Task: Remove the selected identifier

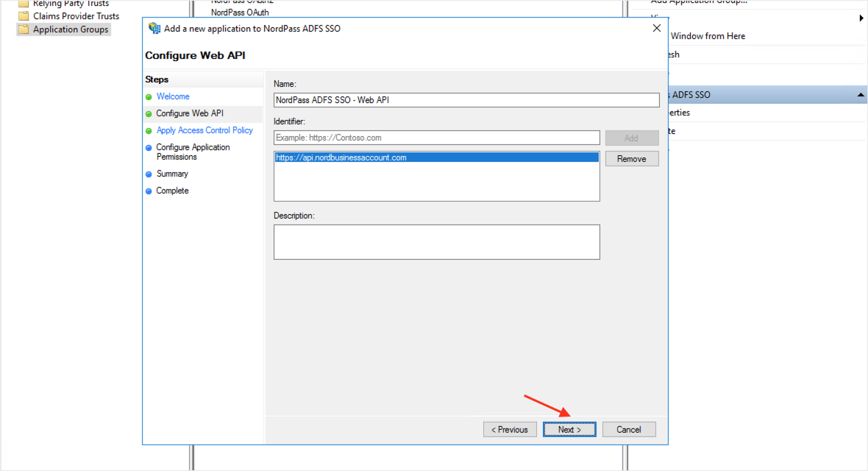Action: pos(632,159)
